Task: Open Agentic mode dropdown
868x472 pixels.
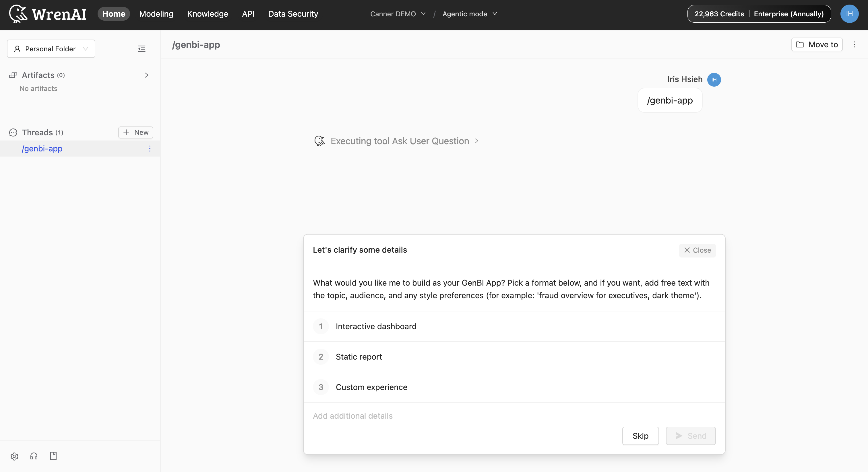Action: [x=470, y=14]
